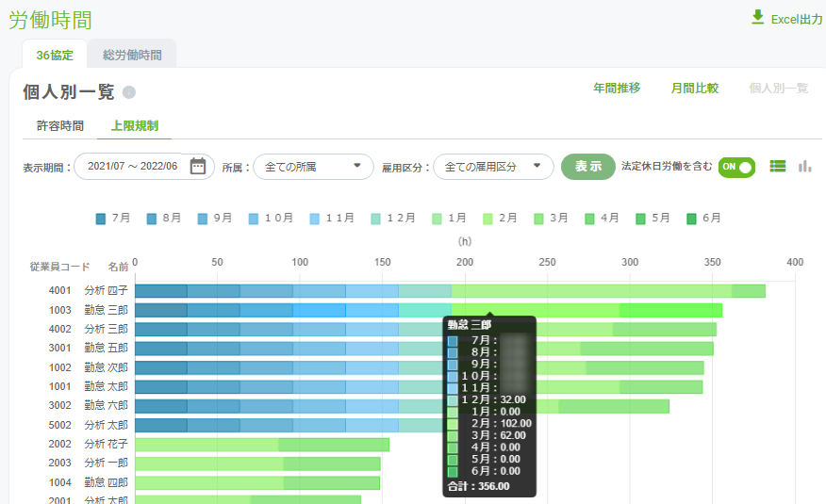Open 年間推移 view link
This screenshot has height=504, width=826.
pyautogui.click(x=617, y=88)
